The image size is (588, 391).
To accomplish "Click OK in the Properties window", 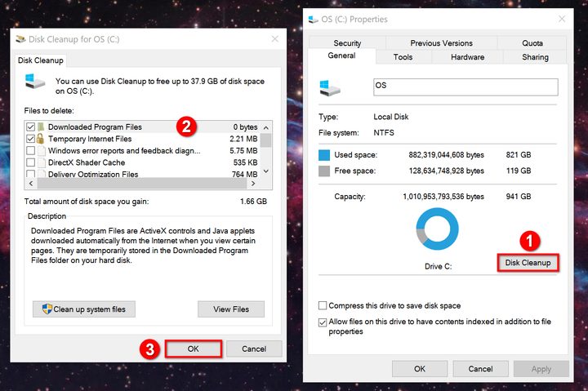I will (420, 369).
